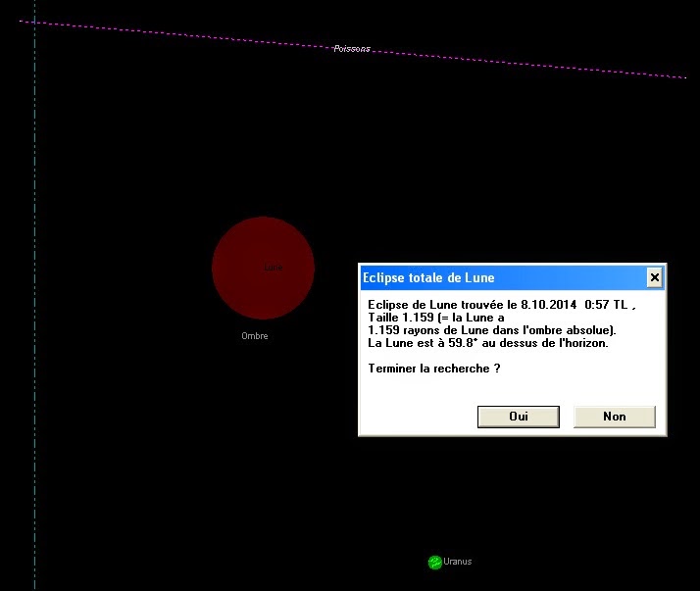
Task: Click the 'Taille 1.159' line in dialog
Action: coord(436,318)
